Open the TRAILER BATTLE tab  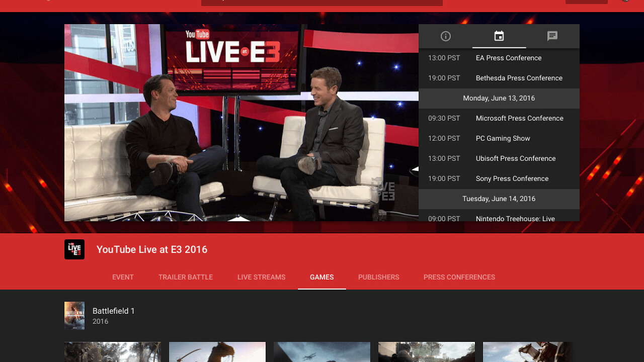click(x=185, y=277)
